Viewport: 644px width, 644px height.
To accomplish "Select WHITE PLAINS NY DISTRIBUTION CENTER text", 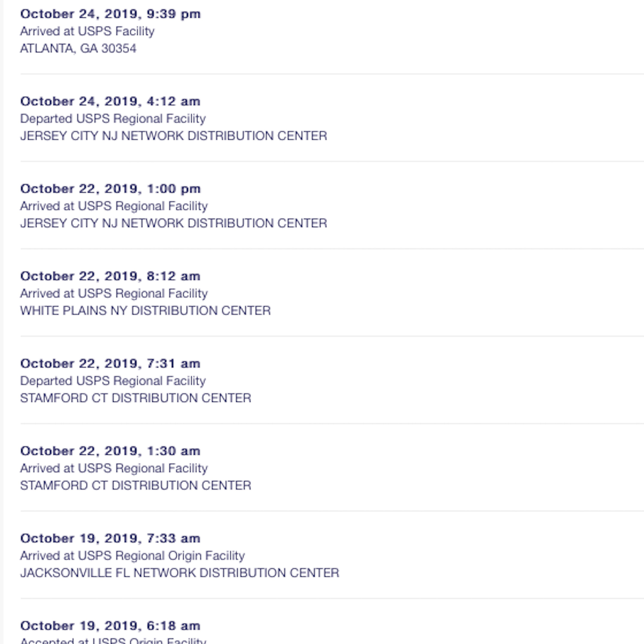I will tap(145, 311).
